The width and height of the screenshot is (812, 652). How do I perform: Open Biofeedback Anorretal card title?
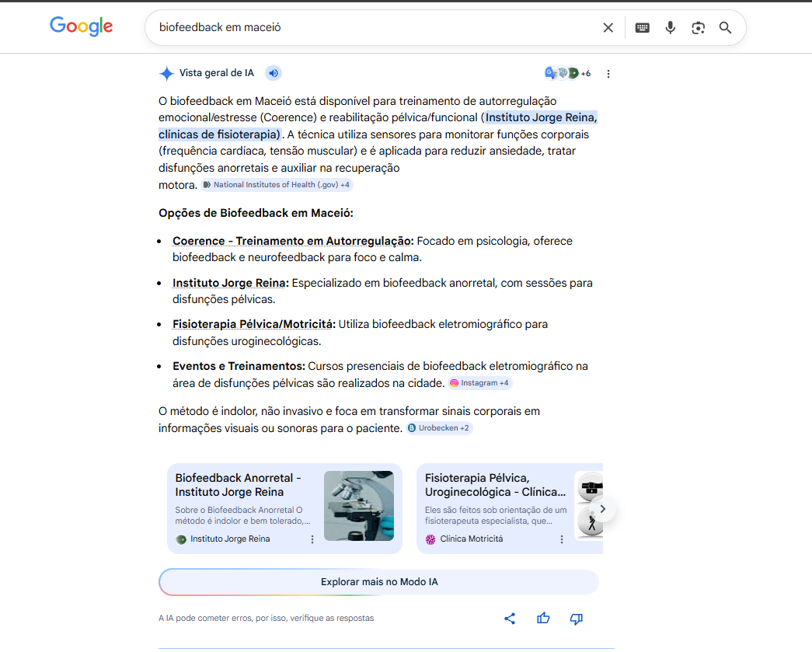tap(239, 485)
